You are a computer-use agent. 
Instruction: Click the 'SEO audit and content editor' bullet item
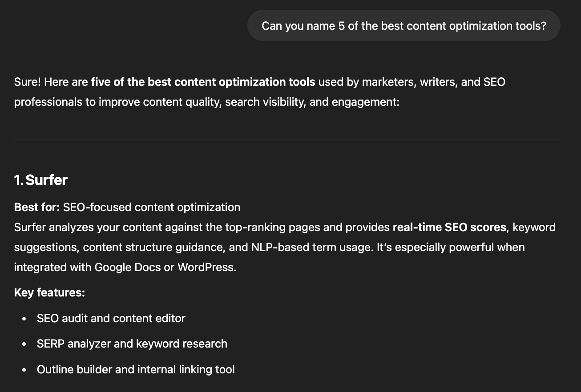[111, 318]
